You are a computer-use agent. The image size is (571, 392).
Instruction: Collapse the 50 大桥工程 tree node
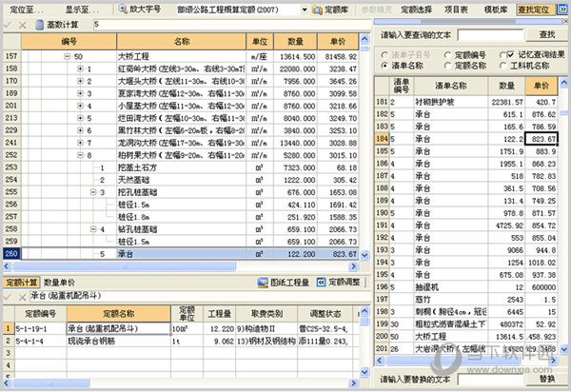tap(67, 56)
